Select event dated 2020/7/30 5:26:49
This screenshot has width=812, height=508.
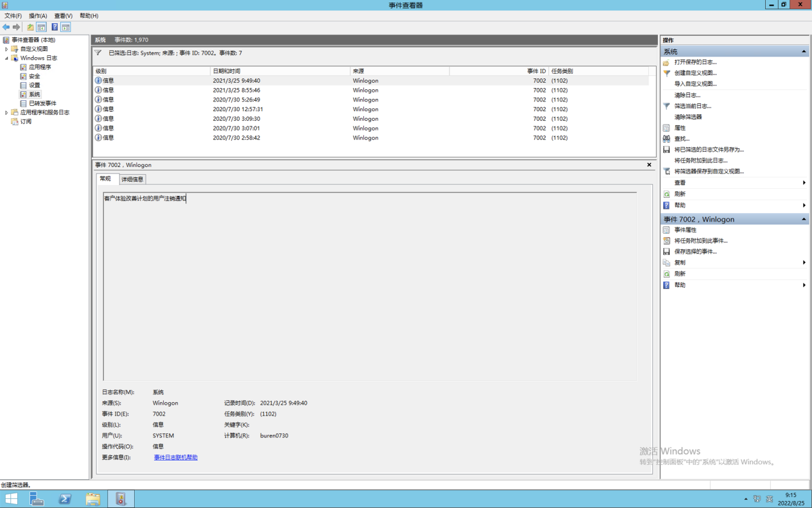(370, 100)
